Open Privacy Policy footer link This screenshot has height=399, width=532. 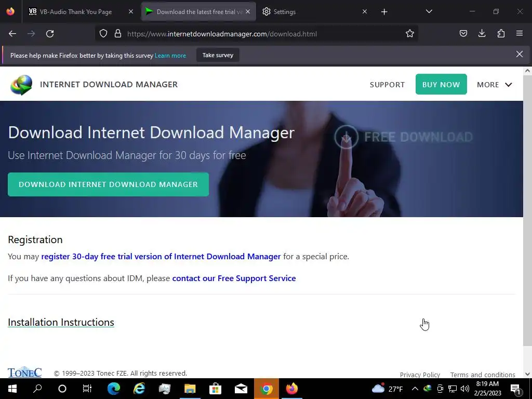tap(420, 375)
